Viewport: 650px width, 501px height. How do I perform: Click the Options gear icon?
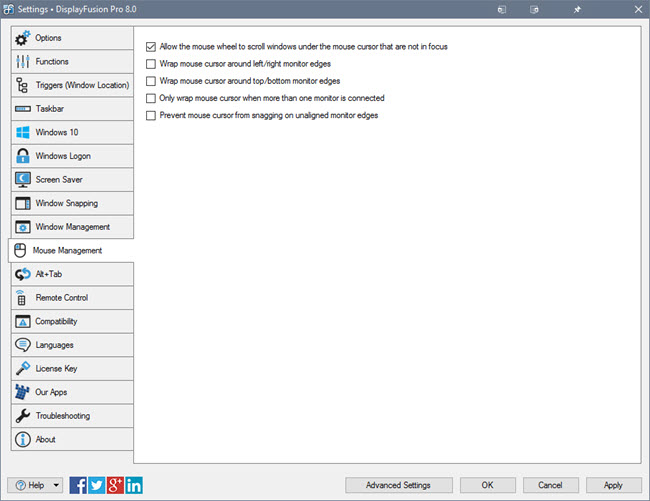[x=22, y=38]
